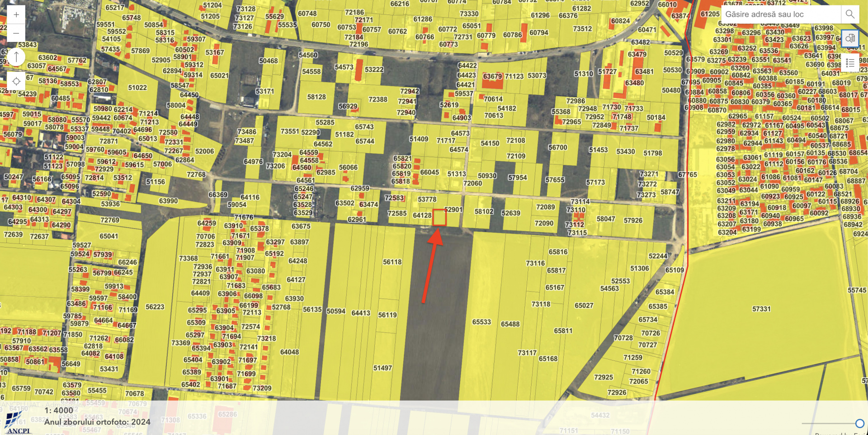Select the red-outlined parcel near 52901

439,218
